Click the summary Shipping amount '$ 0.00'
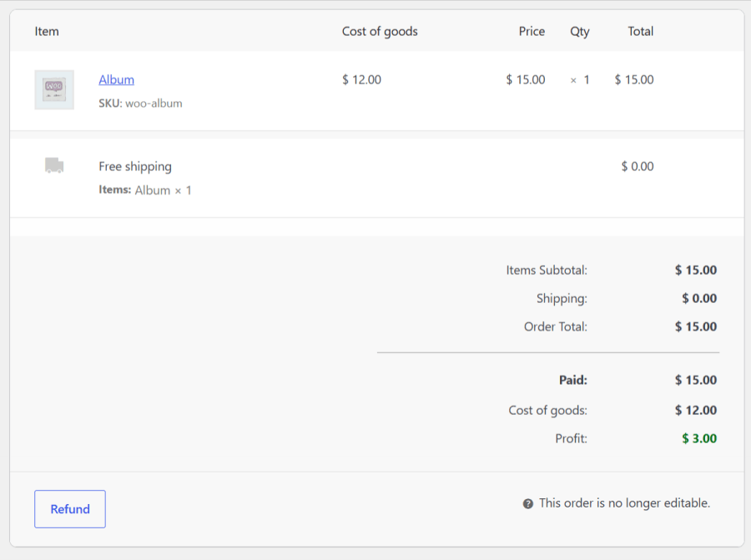This screenshot has height=560, width=751. click(699, 299)
